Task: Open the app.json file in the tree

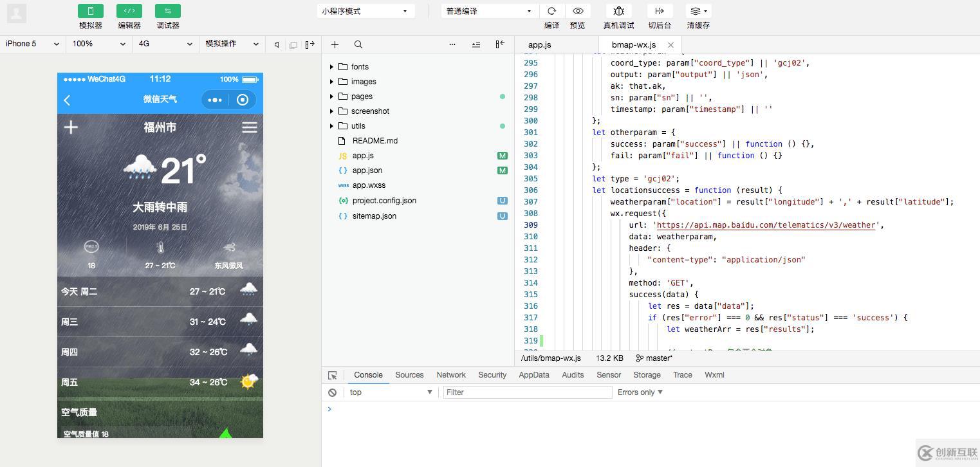Action: click(367, 170)
